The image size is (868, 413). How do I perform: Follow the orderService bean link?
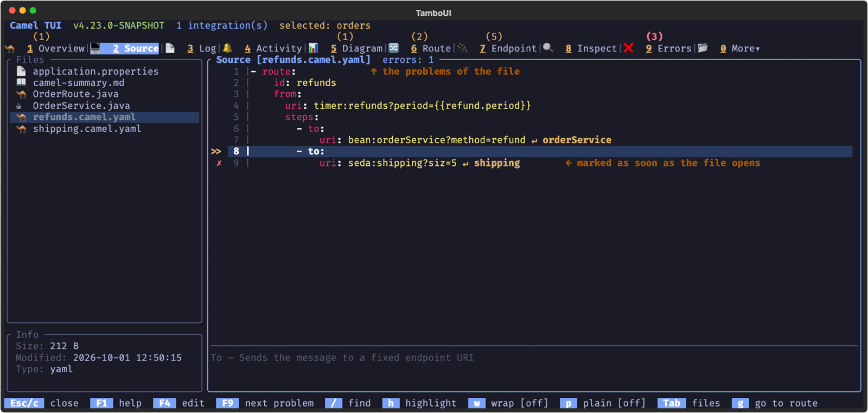pyautogui.click(x=577, y=140)
